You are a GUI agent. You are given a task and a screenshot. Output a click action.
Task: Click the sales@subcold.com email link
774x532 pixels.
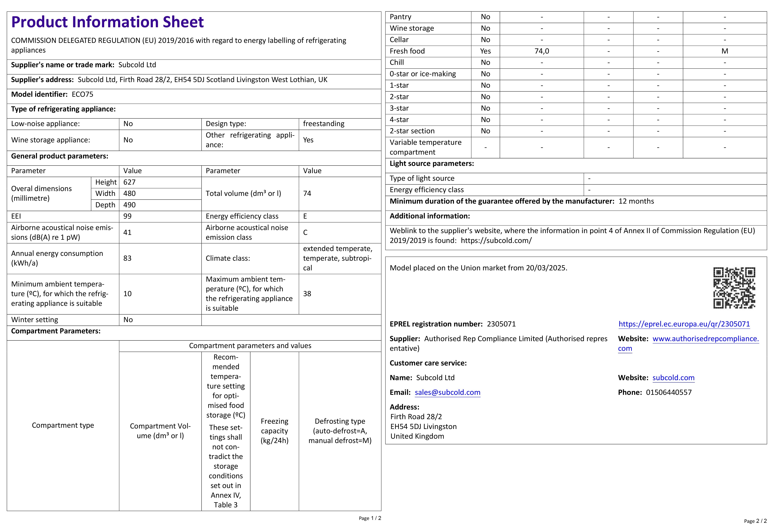tap(447, 392)
